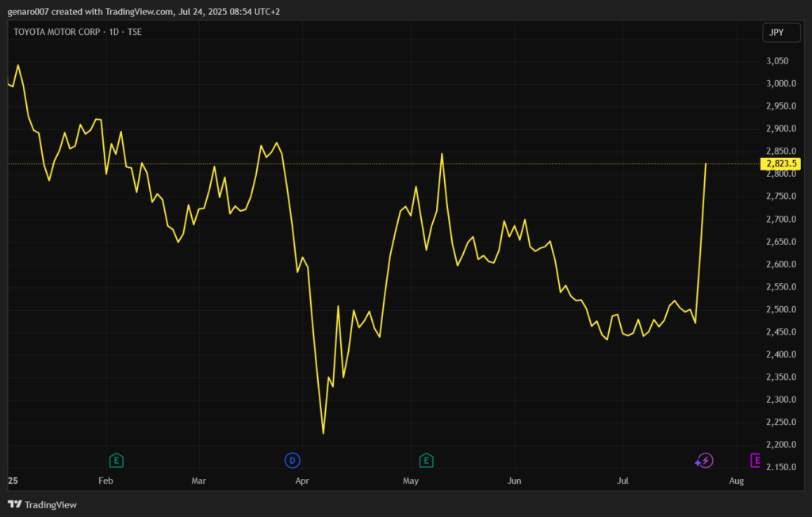Click the 'Mar' label on time axis
This screenshot has width=812, height=517.
198,481
